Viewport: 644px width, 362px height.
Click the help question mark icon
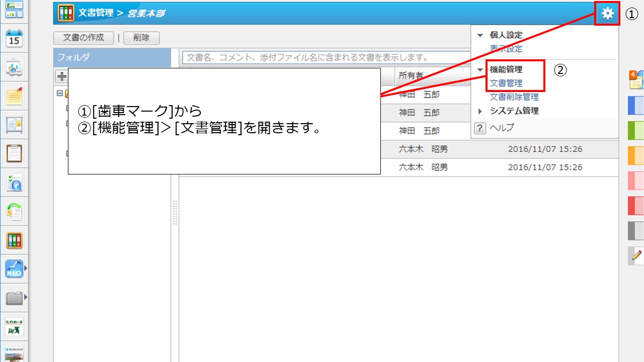click(x=480, y=128)
